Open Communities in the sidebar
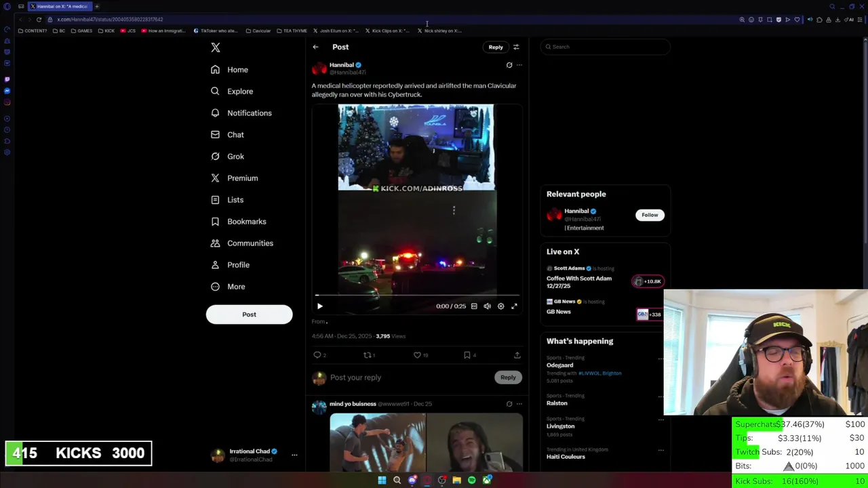Screen dimensions: 868x488 click(241, 243)
